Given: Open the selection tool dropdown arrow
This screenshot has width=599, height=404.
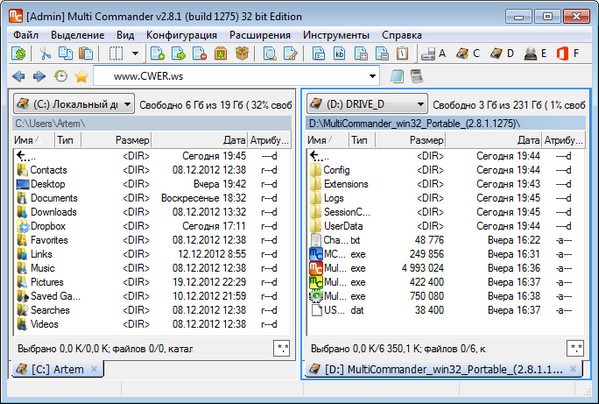Looking at the screenshot, I should 135,53.
